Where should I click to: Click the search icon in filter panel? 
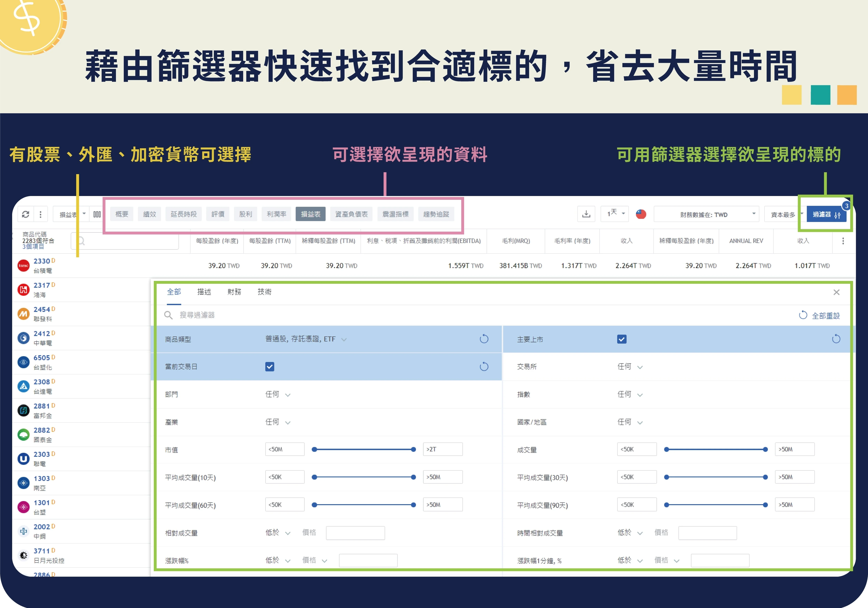tap(168, 315)
